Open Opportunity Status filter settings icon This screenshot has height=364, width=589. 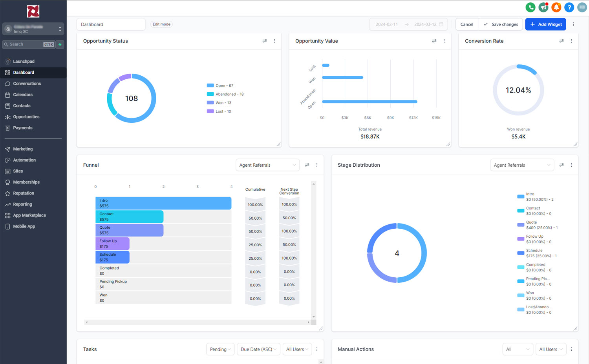[x=265, y=41]
